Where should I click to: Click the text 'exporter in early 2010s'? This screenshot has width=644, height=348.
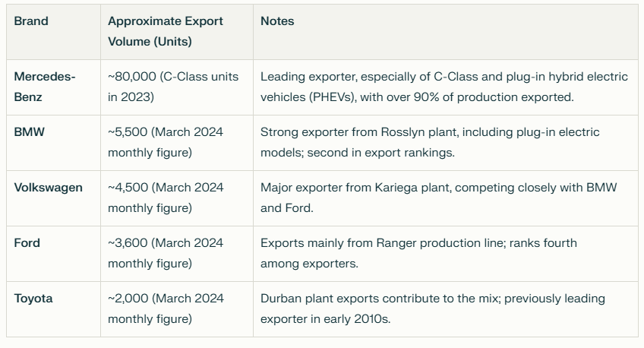pos(325,319)
